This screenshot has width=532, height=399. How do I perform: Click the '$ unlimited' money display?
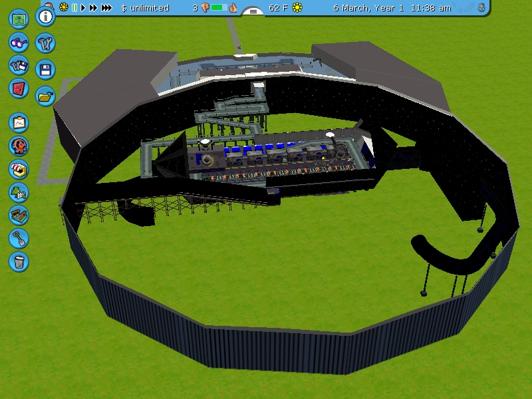pos(145,8)
